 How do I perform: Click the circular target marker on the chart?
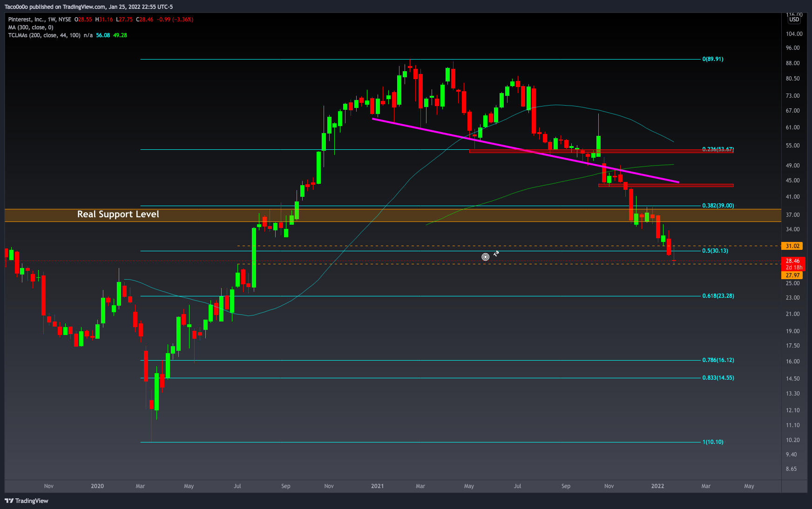coord(485,257)
